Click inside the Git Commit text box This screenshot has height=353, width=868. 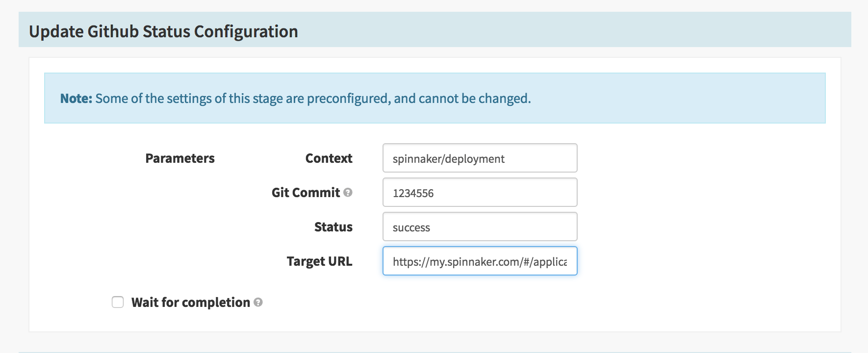pos(479,192)
